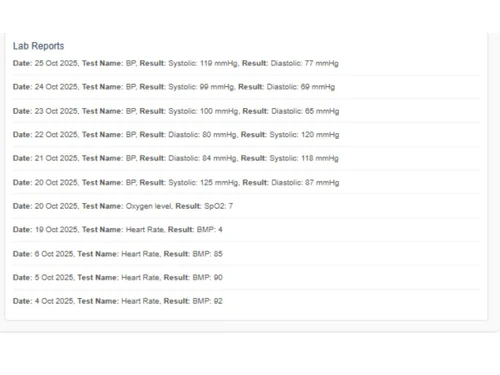Image resolution: width=500 pixels, height=375 pixels.
Task: Click the Systolic: 118 mmHg result
Action: coord(304,158)
